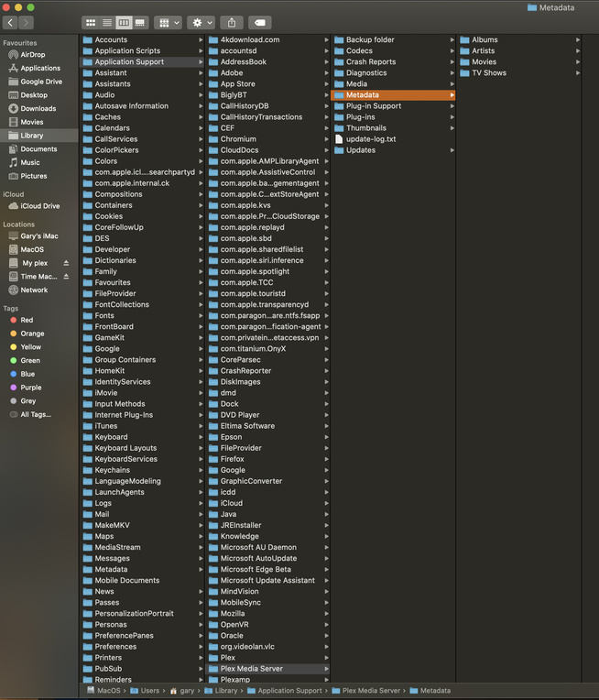599x700 pixels.
Task: Open Music in the sidebar
Action: [30, 162]
